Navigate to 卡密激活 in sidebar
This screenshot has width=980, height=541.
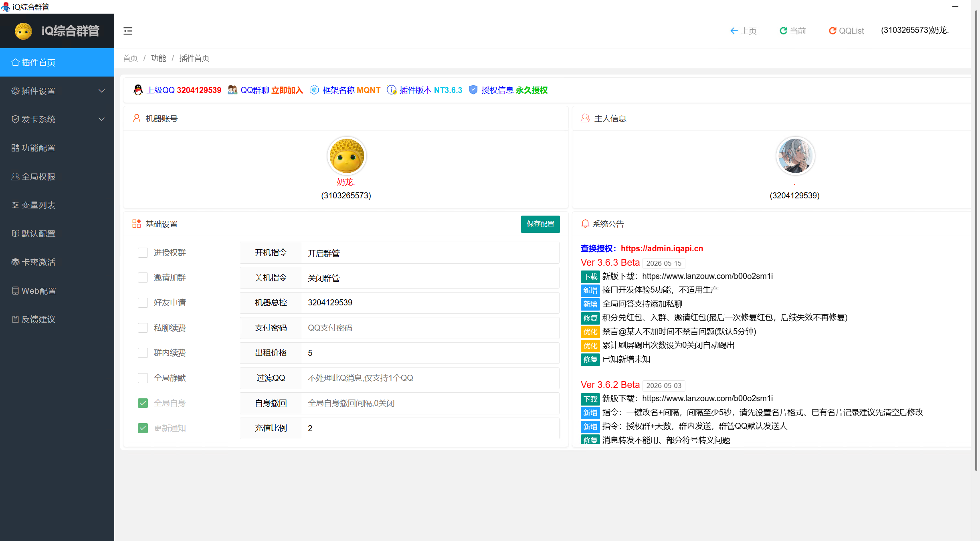click(57, 262)
